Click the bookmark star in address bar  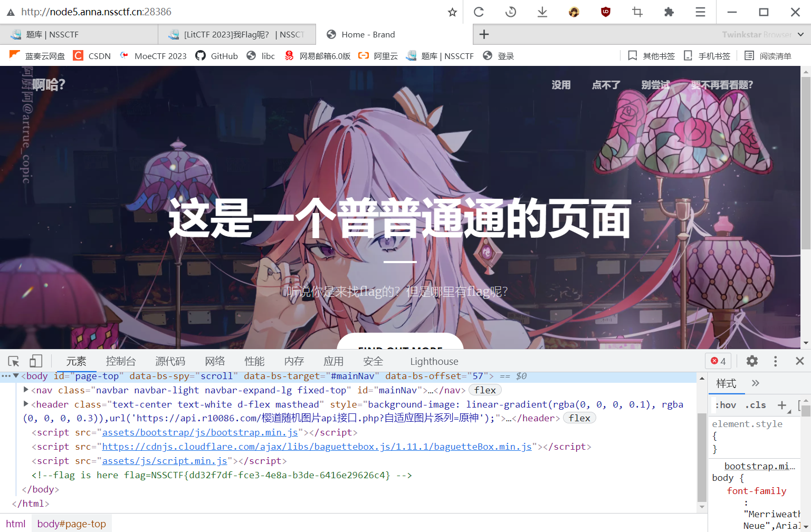coord(452,12)
